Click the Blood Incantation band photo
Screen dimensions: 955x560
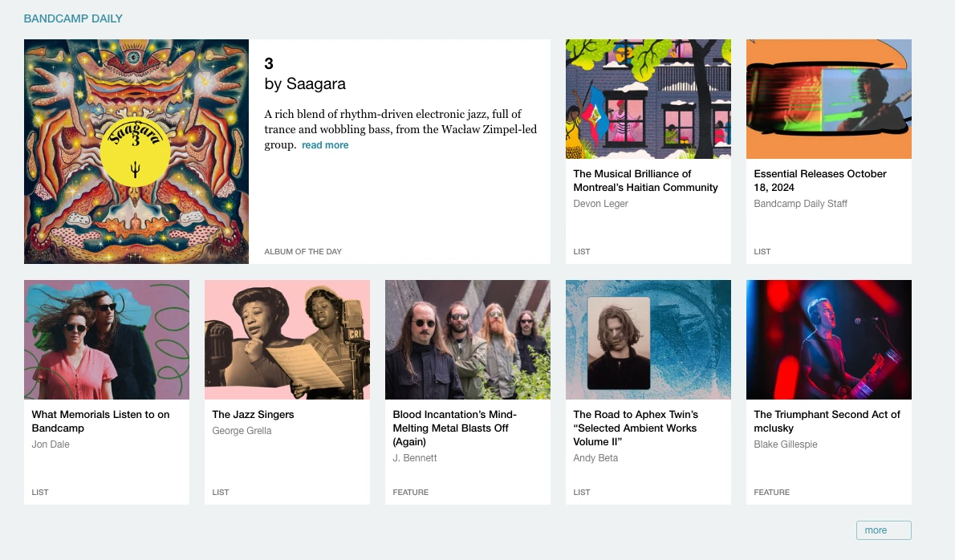(x=468, y=339)
